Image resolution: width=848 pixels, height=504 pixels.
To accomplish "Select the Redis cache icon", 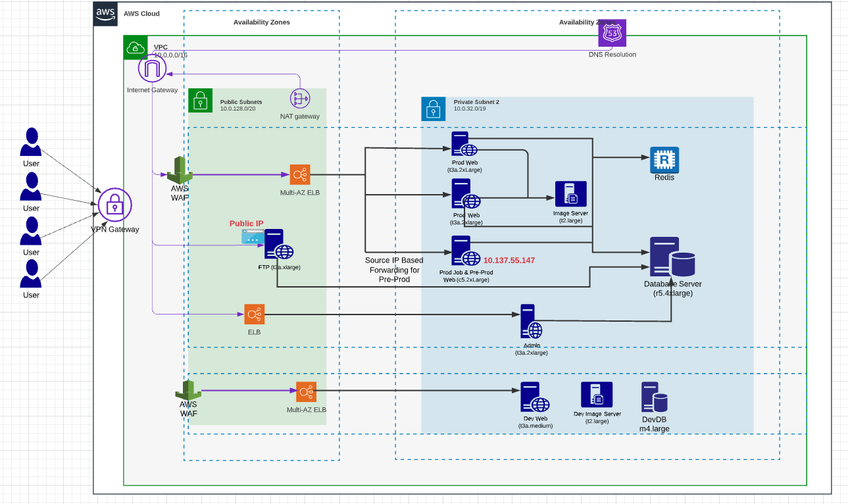I will point(664,158).
